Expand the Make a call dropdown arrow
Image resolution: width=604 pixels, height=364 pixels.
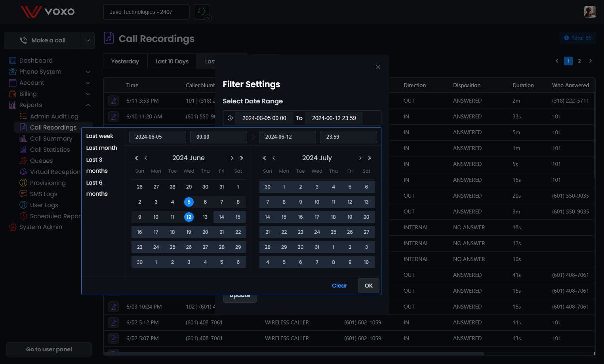tap(88, 40)
